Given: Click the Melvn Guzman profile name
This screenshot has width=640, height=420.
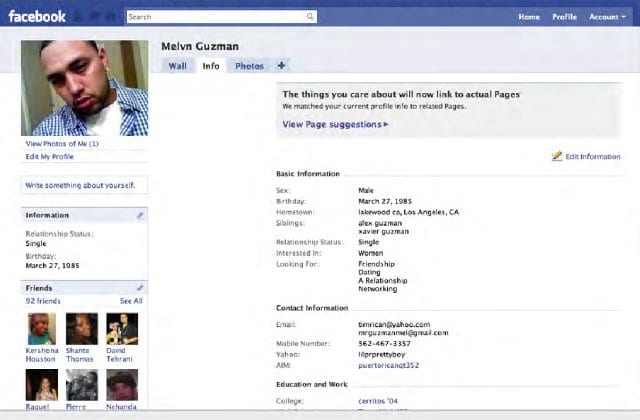Looking at the screenshot, I should (x=200, y=46).
